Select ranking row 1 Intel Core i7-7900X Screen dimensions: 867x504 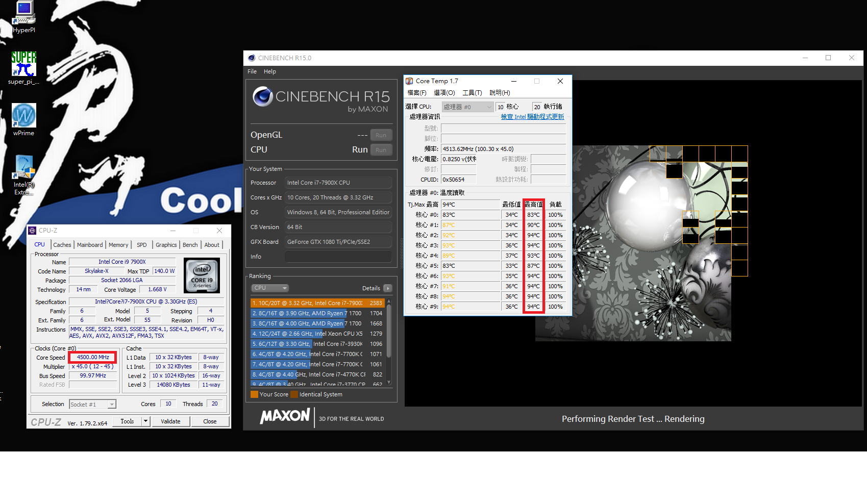click(x=317, y=303)
